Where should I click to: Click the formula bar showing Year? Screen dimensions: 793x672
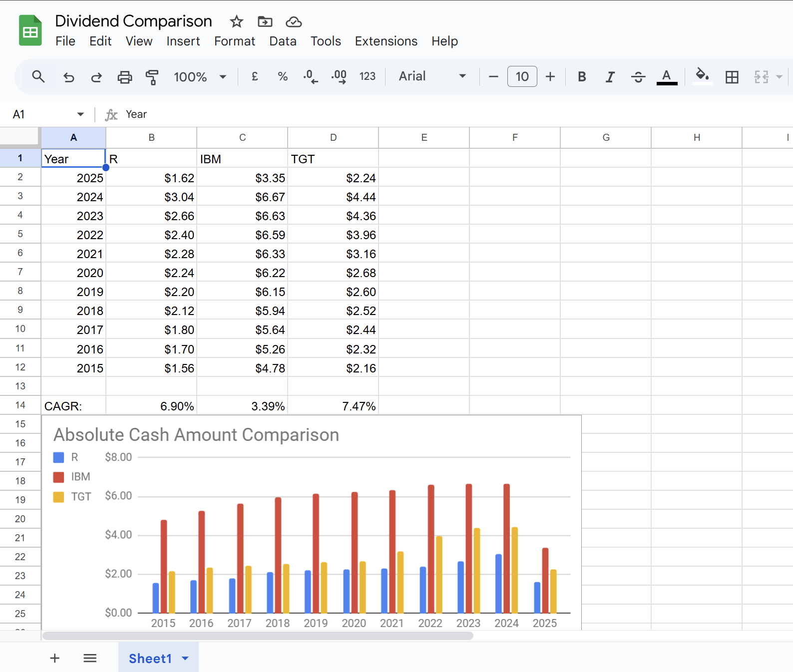[449, 114]
